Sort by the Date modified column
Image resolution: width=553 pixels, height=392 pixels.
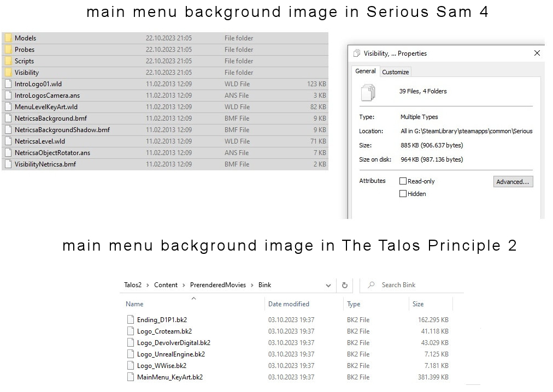[289, 304]
